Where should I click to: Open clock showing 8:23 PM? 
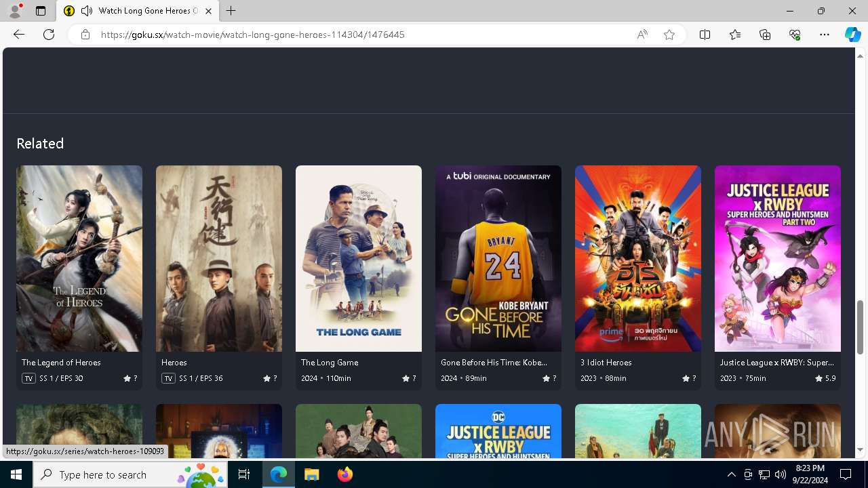(x=810, y=474)
